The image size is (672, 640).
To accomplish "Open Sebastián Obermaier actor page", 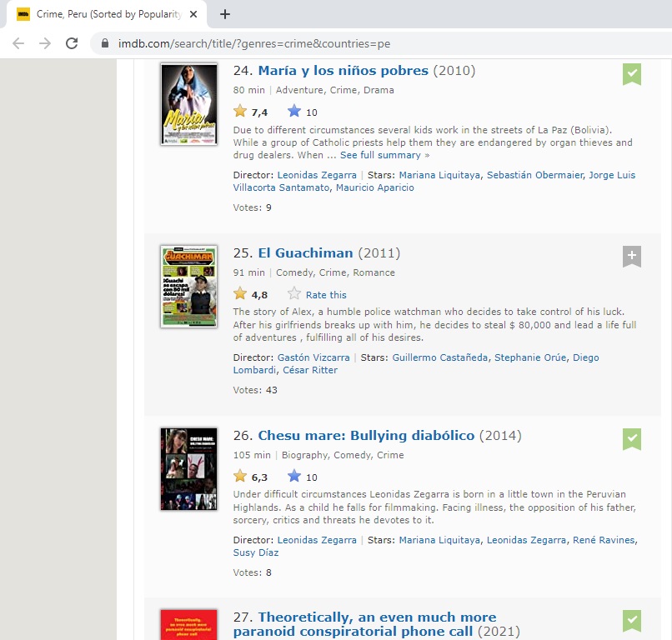I will click(x=535, y=175).
